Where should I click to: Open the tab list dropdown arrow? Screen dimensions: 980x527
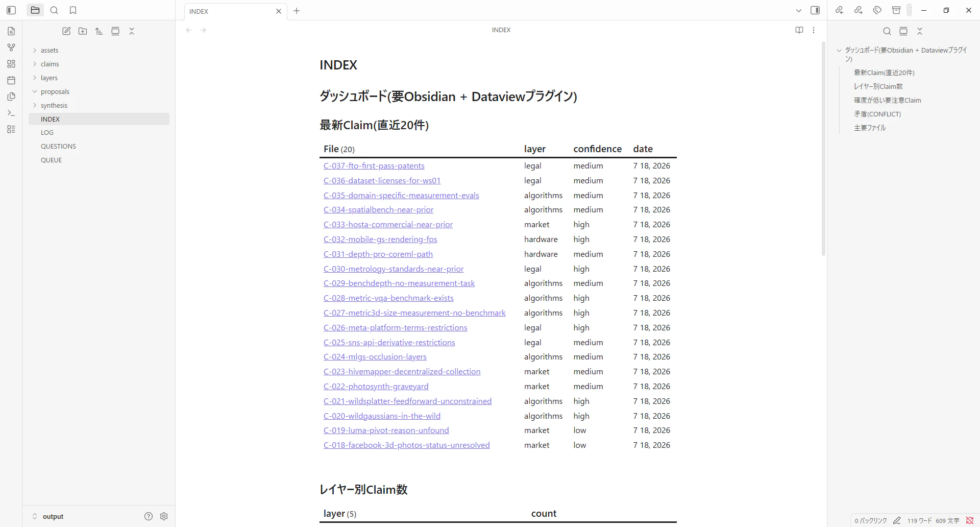coord(799,10)
